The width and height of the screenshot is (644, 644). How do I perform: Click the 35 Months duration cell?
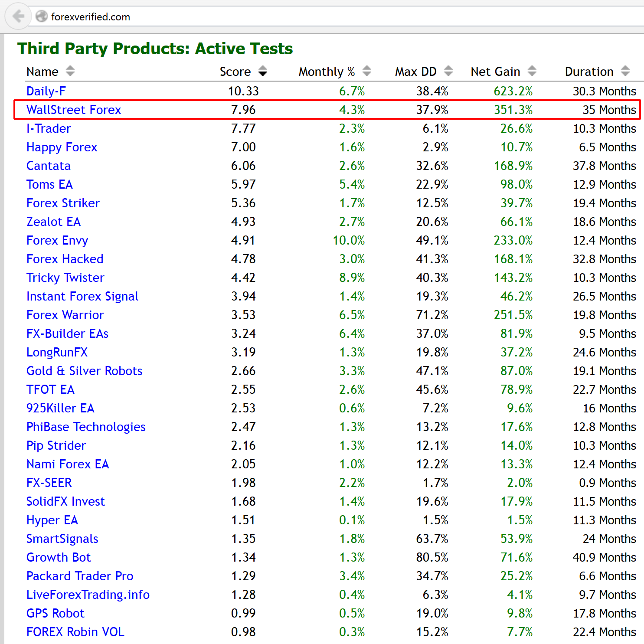(609, 110)
